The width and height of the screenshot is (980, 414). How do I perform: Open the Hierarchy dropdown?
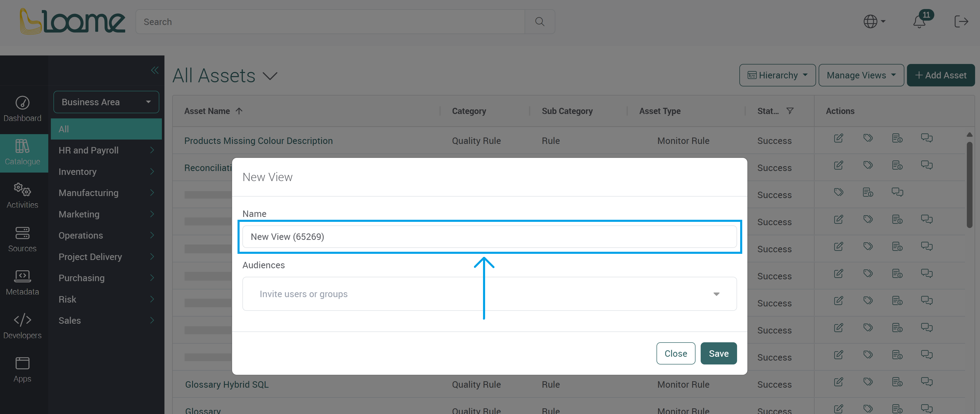[777, 75]
